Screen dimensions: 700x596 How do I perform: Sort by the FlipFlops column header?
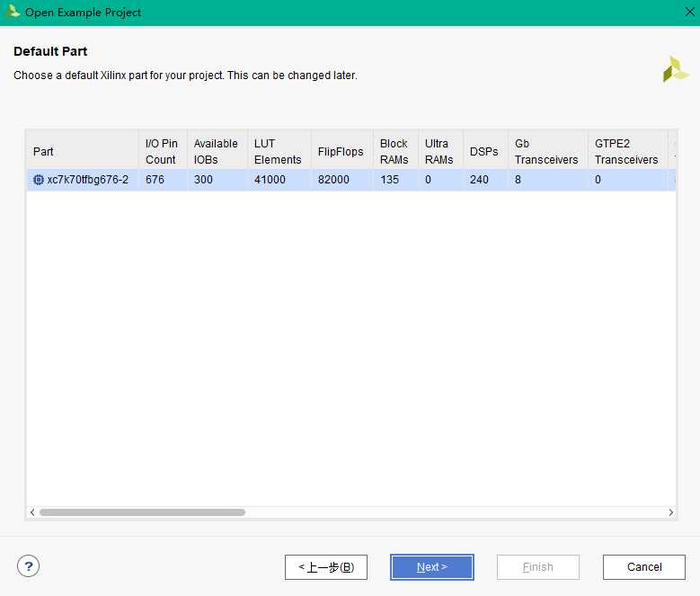click(x=342, y=151)
